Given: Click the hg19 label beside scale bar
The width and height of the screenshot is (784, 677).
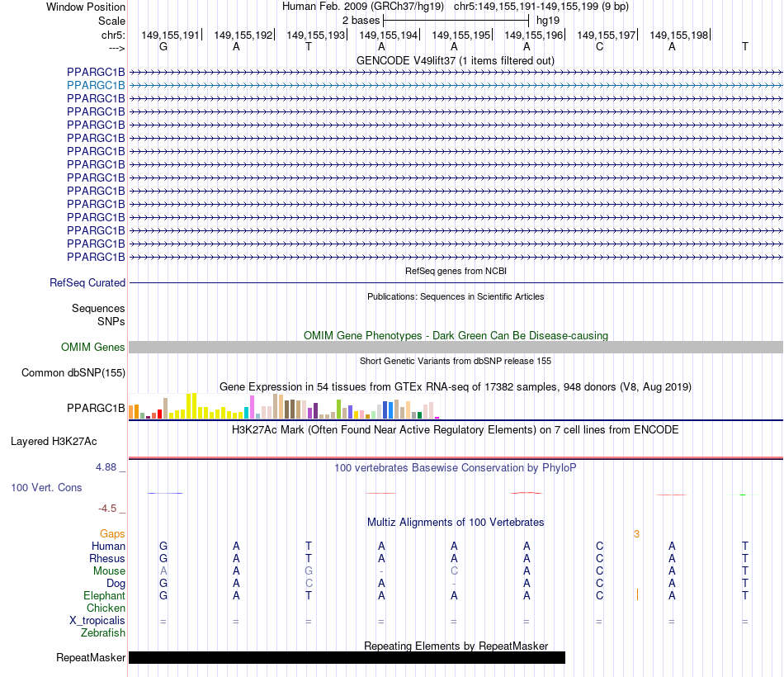Looking at the screenshot, I should (548, 21).
